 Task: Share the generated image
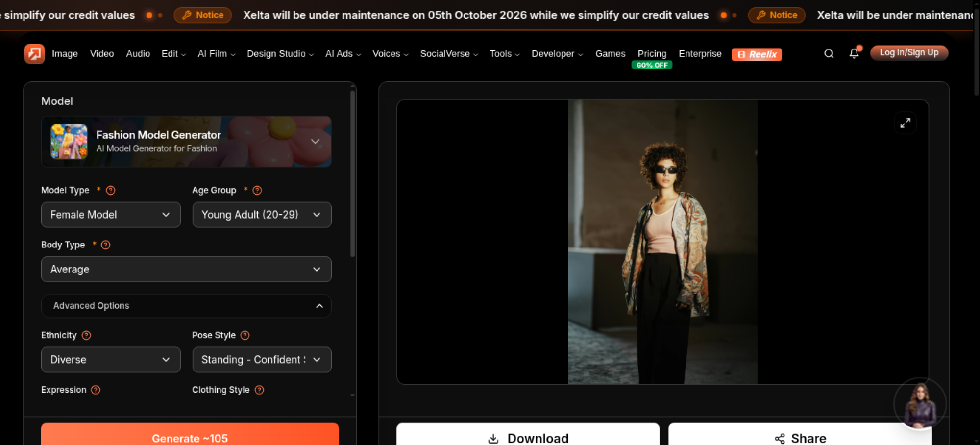(x=800, y=435)
